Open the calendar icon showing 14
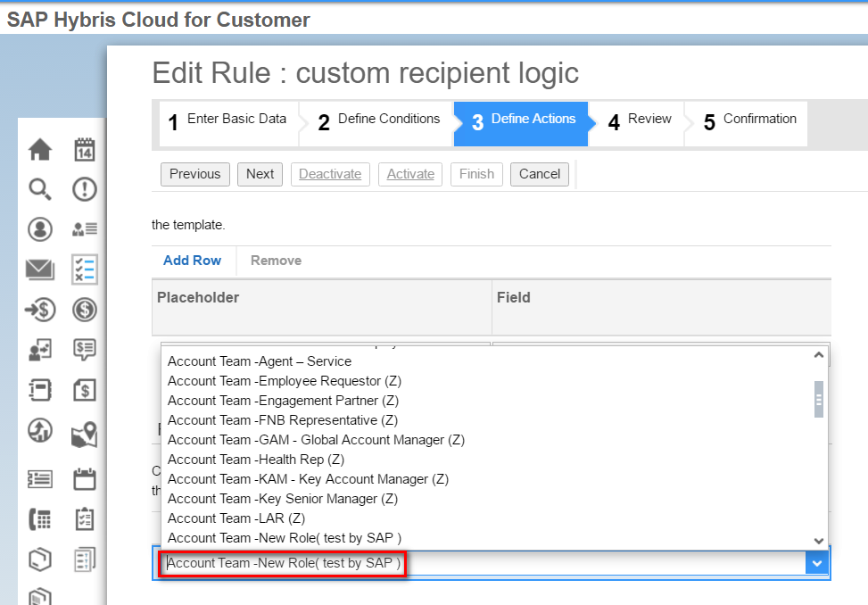The image size is (868, 605). 85,149
